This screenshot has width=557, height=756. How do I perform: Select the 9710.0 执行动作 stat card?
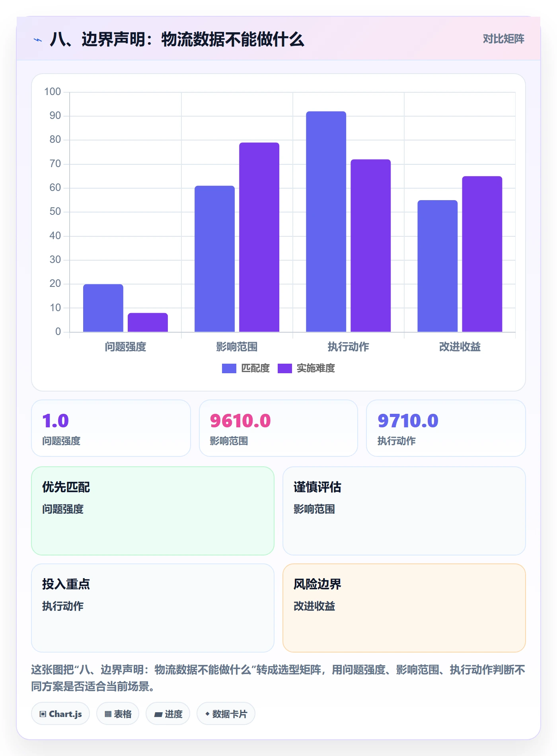[446, 428]
